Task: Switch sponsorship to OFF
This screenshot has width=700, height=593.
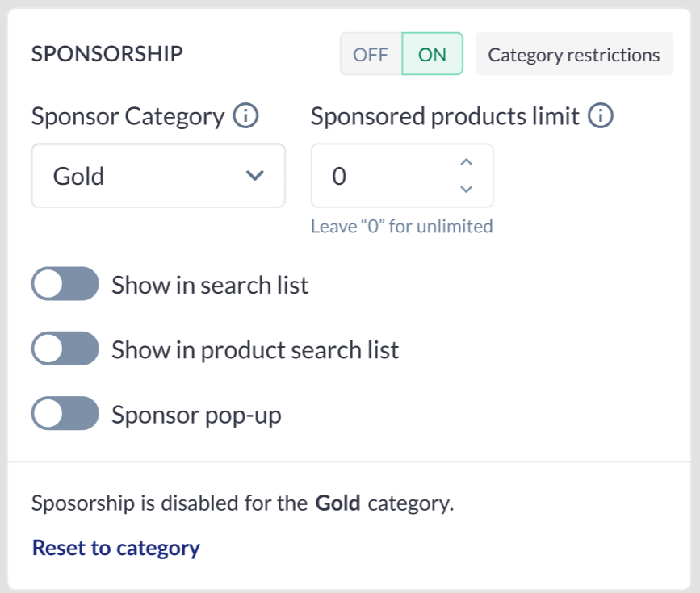Action: pyautogui.click(x=371, y=55)
